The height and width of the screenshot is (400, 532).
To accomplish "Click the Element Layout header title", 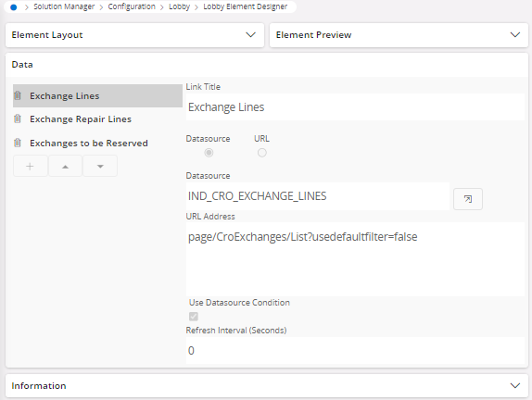I will click(47, 35).
